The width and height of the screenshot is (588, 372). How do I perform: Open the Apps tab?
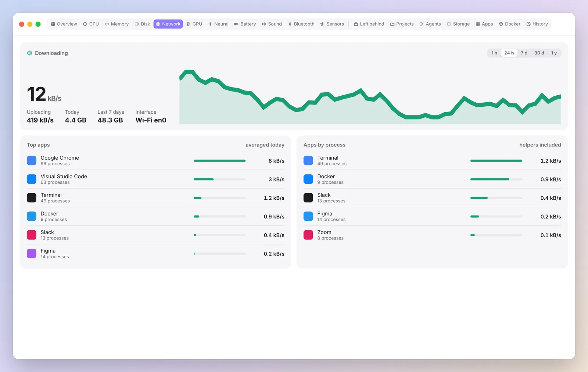click(x=484, y=24)
